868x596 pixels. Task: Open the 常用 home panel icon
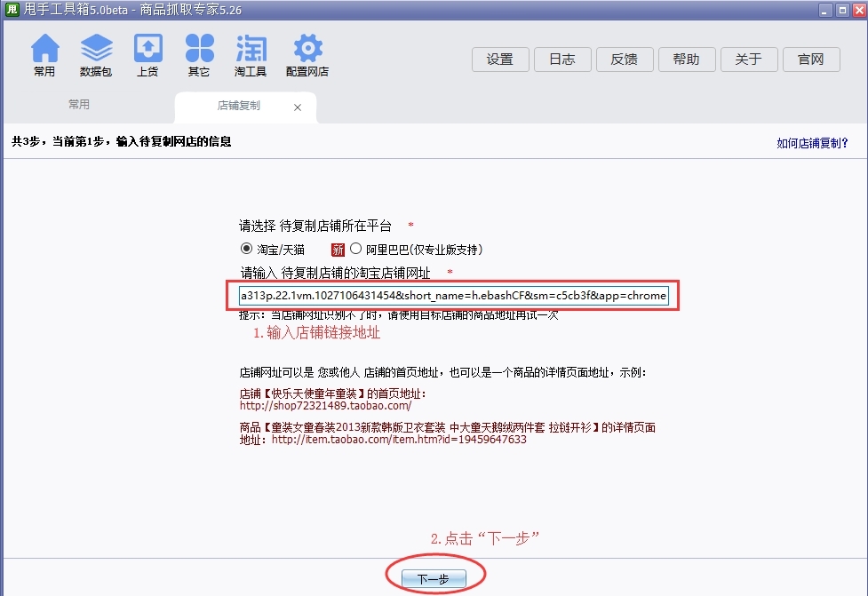pyautogui.click(x=44, y=53)
